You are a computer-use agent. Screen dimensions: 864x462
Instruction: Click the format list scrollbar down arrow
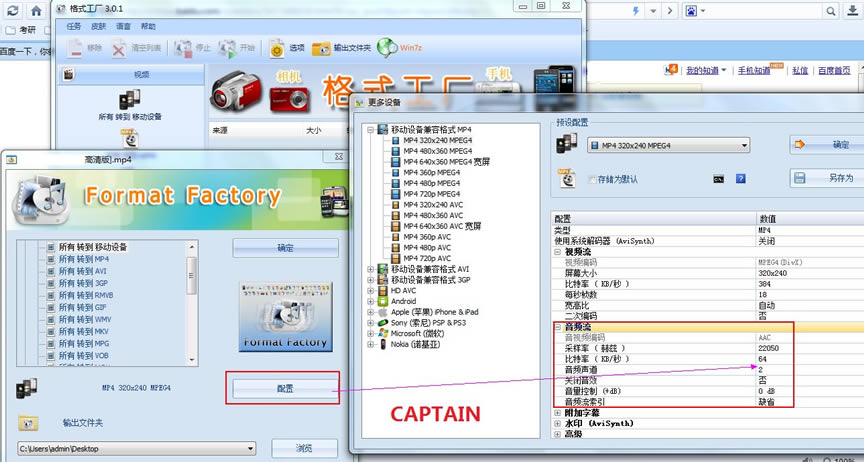pos(192,357)
